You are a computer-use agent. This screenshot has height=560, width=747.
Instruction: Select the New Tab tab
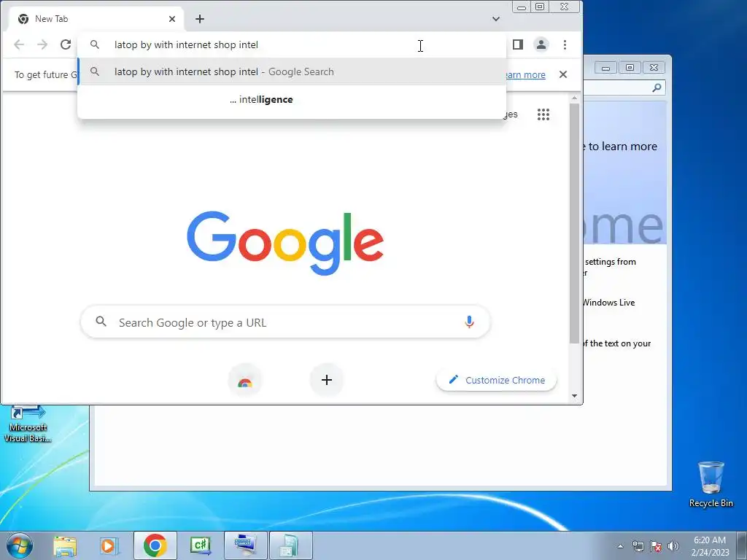pyautogui.click(x=97, y=19)
